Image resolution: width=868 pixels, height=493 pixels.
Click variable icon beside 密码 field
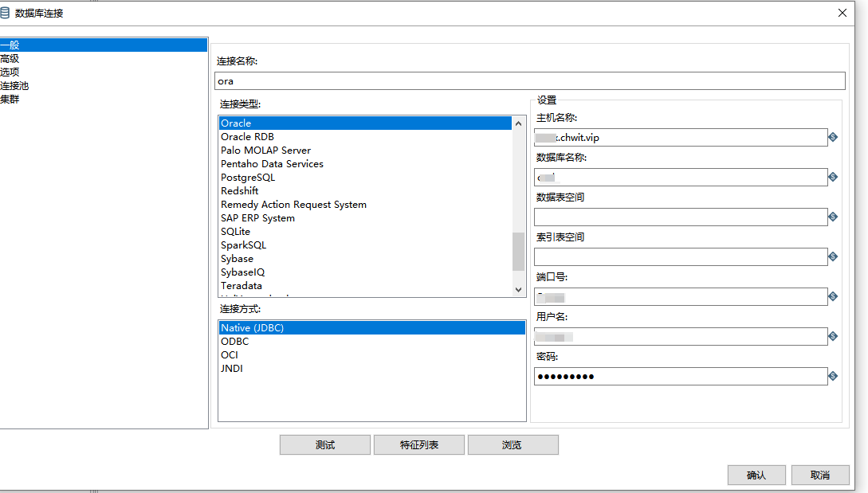[x=833, y=376]
